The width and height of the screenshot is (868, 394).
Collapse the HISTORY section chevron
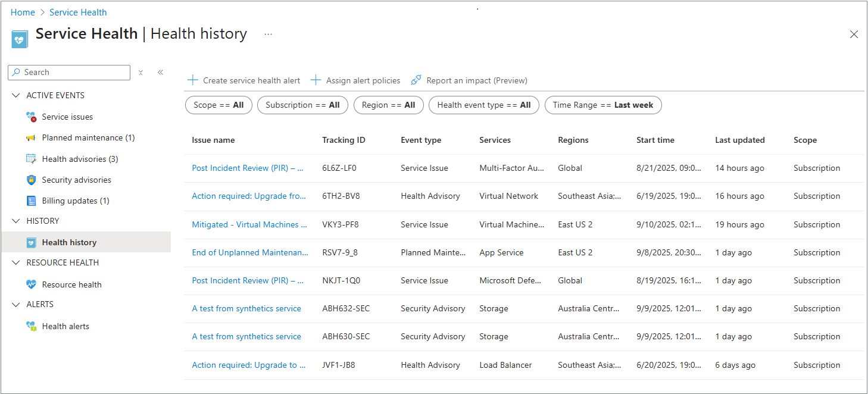[x=15, y=221]
